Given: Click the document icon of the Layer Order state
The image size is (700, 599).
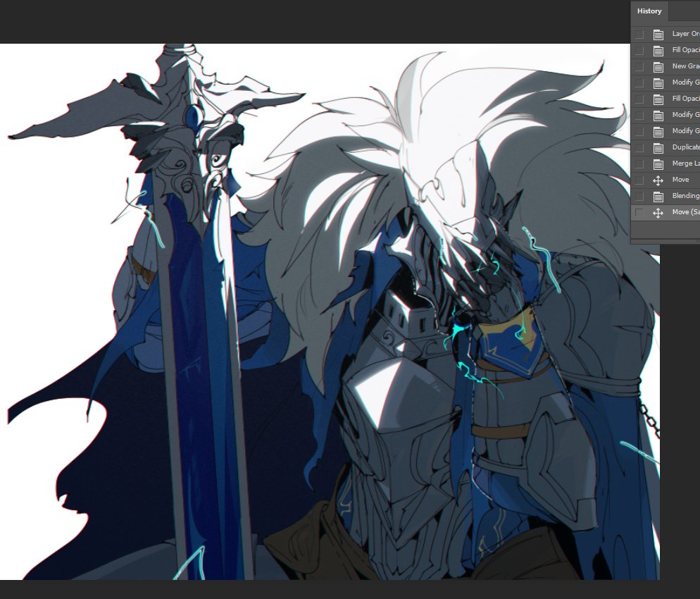Looking at the screenshot, I should tap(658, 34).
